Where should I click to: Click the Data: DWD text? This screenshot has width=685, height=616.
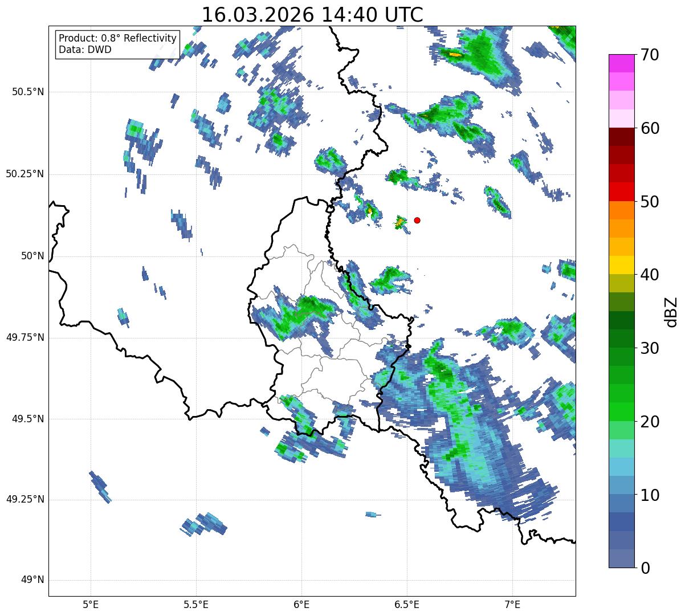pyautogui.click(x=85, y=50)
